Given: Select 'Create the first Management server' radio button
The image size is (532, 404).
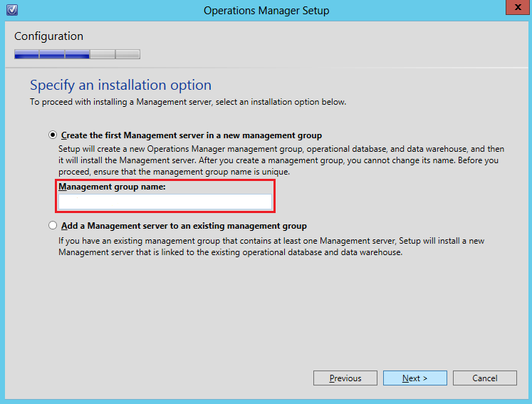Looking at the screenshot, I should pyautogui.click(x=53, y=135).
